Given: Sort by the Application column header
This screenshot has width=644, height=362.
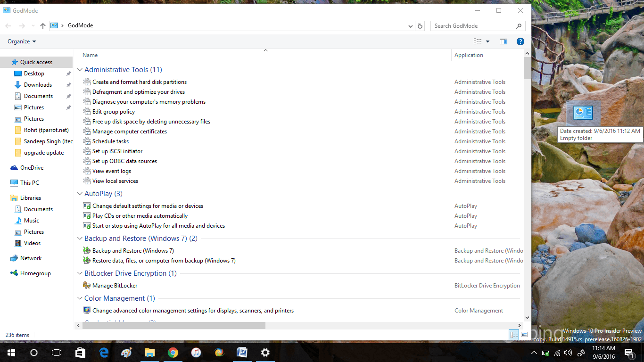Looking at the screenshot, I should pos(469,55).
